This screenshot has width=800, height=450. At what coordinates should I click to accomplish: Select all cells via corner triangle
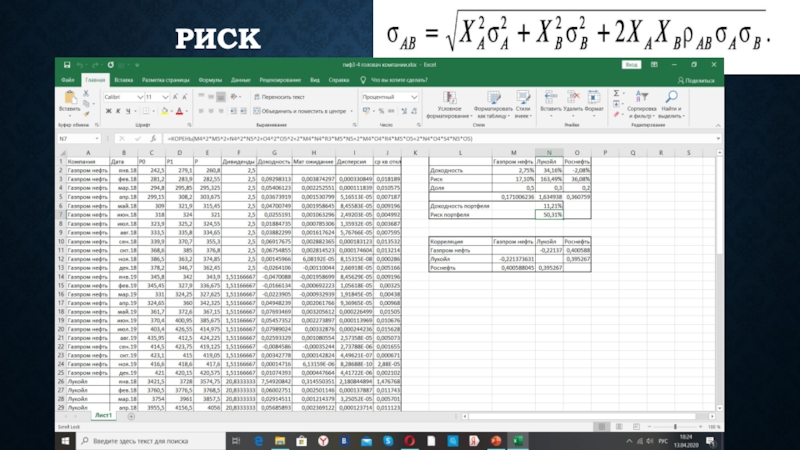tap(62, 153)
